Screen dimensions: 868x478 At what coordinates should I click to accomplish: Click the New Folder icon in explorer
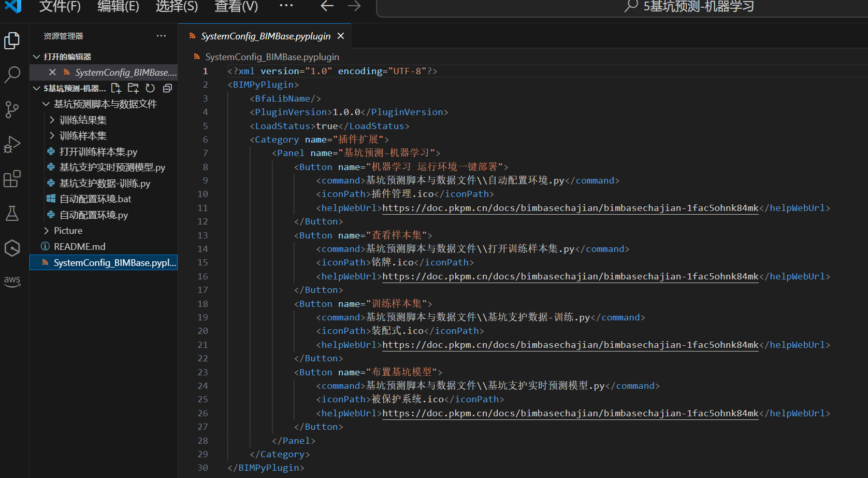pos(133,88)
